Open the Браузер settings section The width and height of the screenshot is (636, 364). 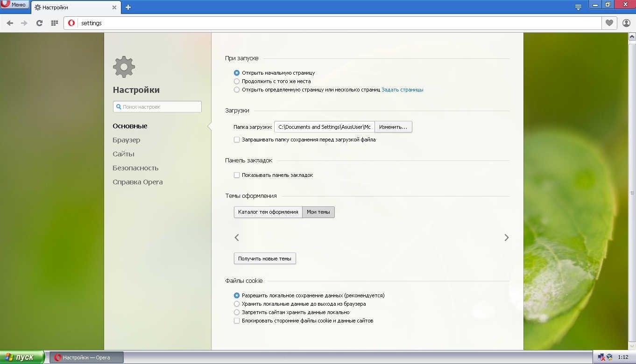tap(126, 140)
